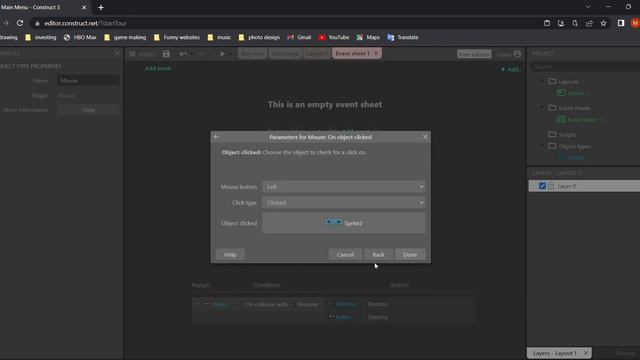
Task: Open the game making bookmark folder
Action: pos(125,37)
